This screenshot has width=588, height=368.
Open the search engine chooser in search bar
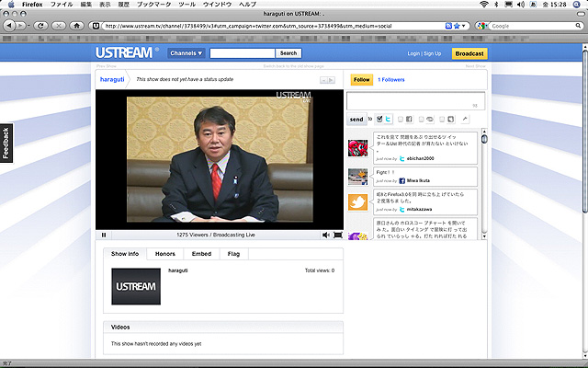coord(482,26)
